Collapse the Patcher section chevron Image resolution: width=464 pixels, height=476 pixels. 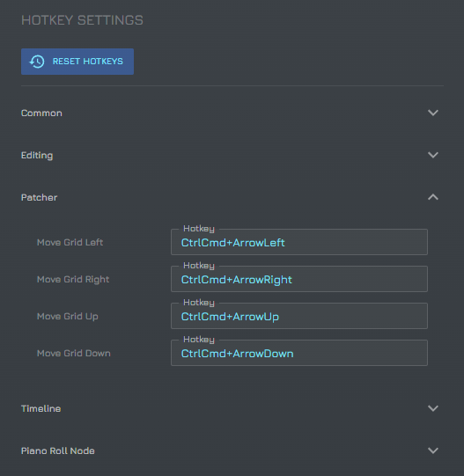click(432, 197)
